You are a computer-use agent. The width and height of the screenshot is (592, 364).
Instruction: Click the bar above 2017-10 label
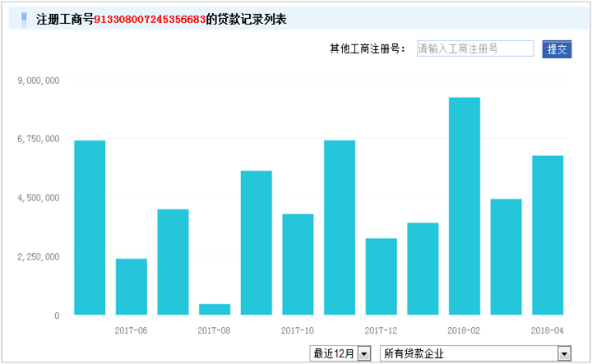point(298,264)
